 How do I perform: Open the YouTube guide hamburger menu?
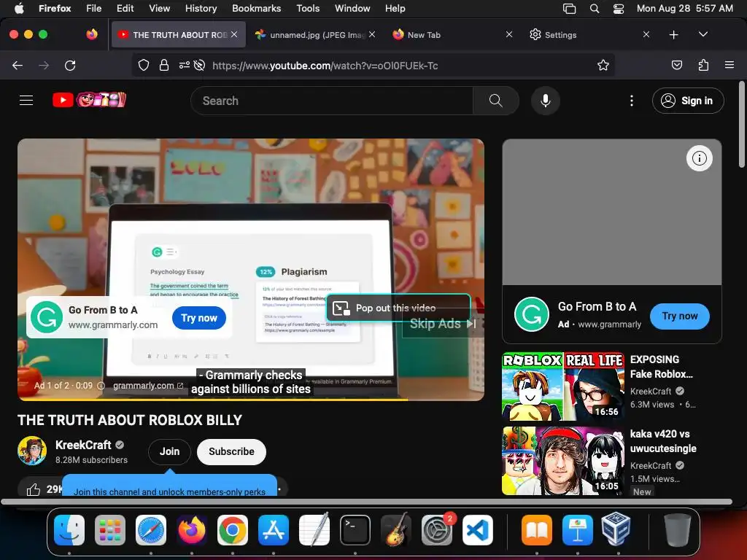coord(26,101)
